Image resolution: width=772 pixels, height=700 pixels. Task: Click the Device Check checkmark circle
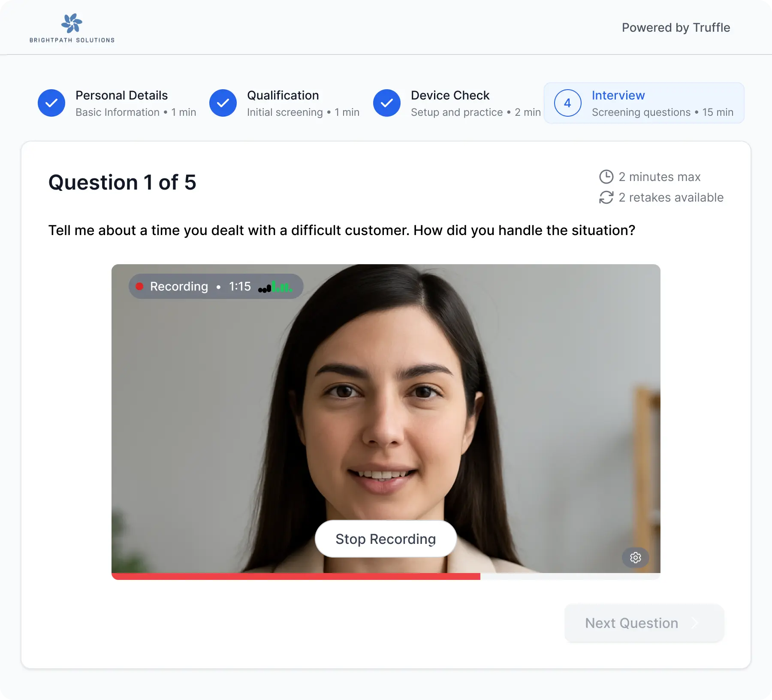pos(387,103)
